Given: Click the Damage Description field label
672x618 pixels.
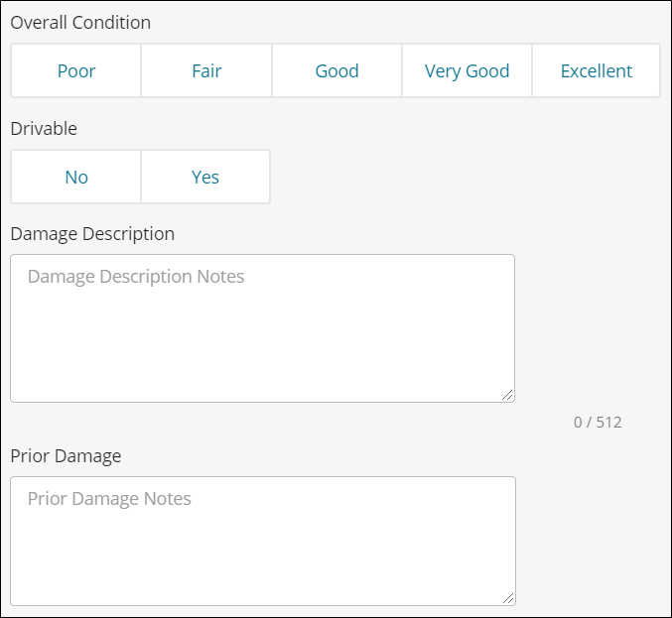Looking at the screenshot, I should [x=92, y=234].
